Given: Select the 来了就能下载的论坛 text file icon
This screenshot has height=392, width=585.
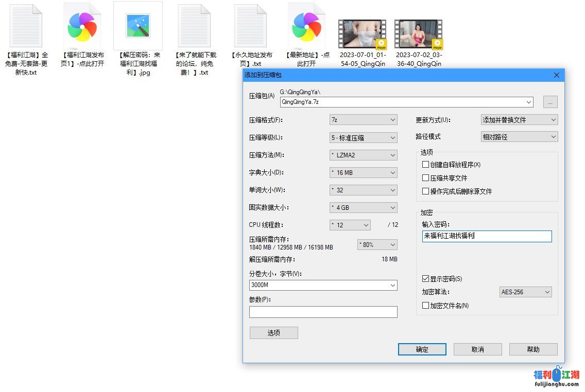Looking at the screenshot, I should [194, 26].
